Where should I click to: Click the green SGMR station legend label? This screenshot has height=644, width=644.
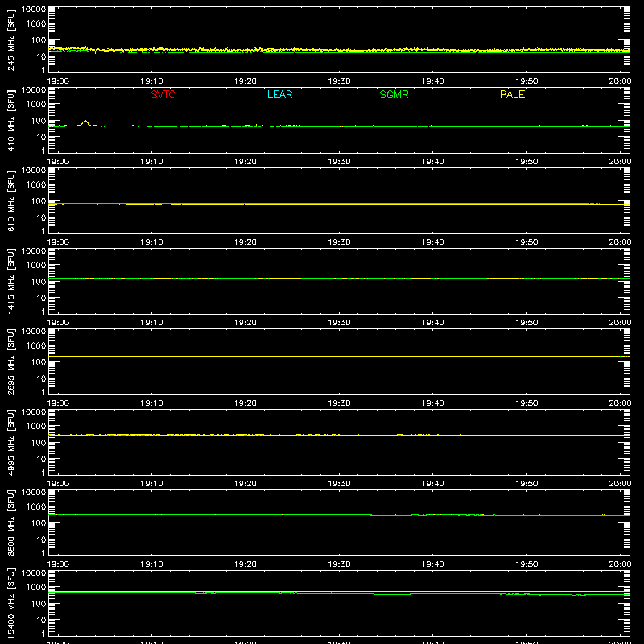[x=394, y=94]
